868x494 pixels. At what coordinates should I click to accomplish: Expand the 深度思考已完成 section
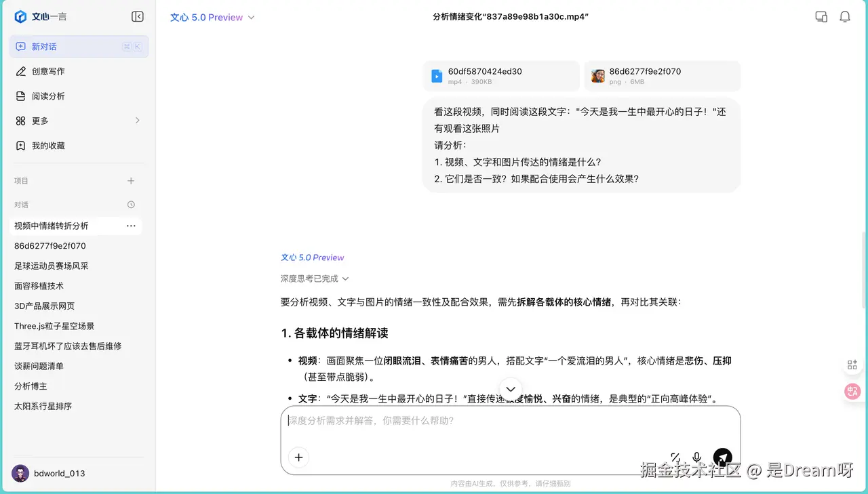pos(315,279)
